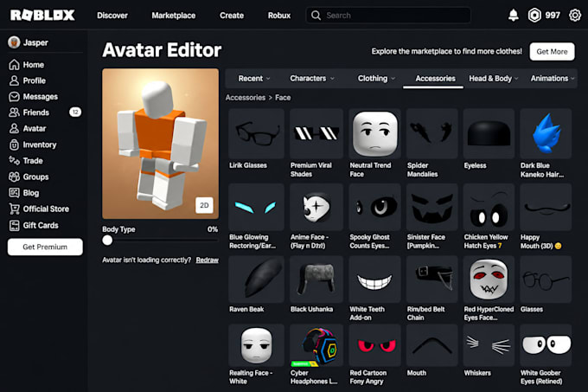Expand the Characters dropdown
The height and width of the screenshot is (392, 588).
(311, 79)
